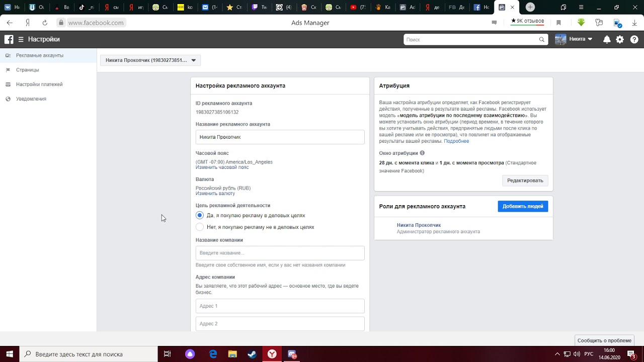Open Task View on the taskbar

point(168,354)
